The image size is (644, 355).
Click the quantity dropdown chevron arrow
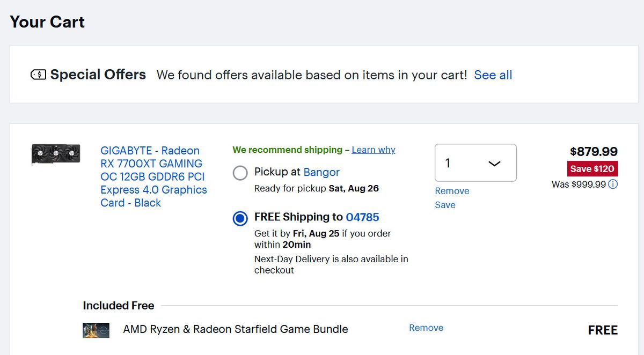coord(494,164)
